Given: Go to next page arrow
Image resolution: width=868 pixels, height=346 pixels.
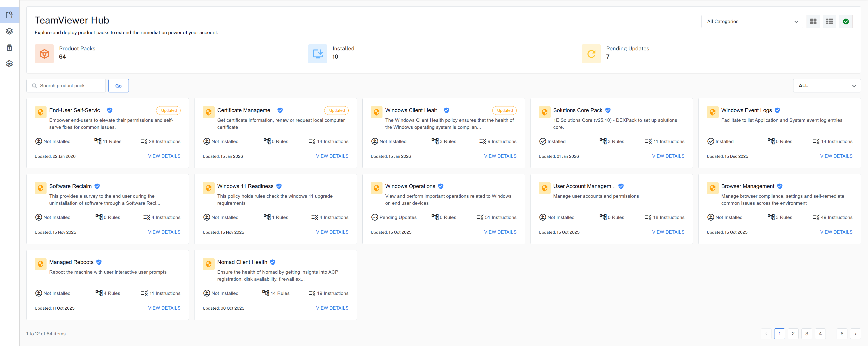Looking at the screenshot, I should coord(855,334).
